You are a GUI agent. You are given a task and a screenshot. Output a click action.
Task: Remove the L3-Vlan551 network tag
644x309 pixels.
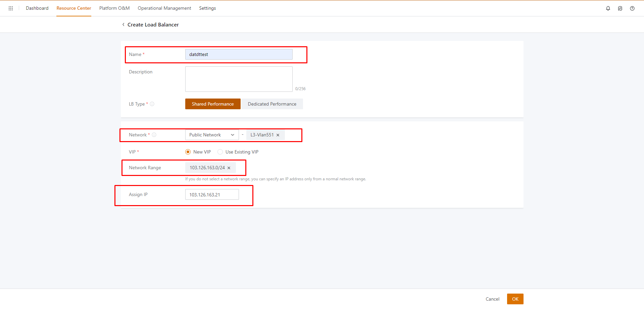[278, 135]
